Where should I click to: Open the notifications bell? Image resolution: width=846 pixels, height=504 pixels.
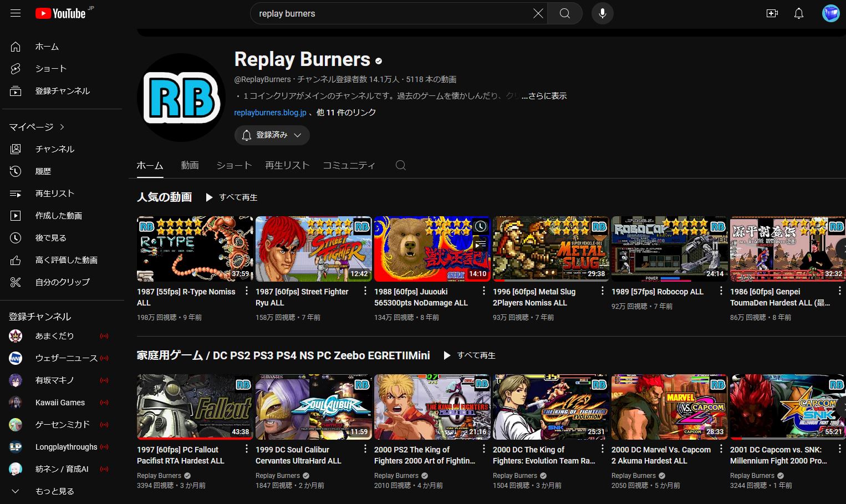pyautogui.click(x=799, y=13)
